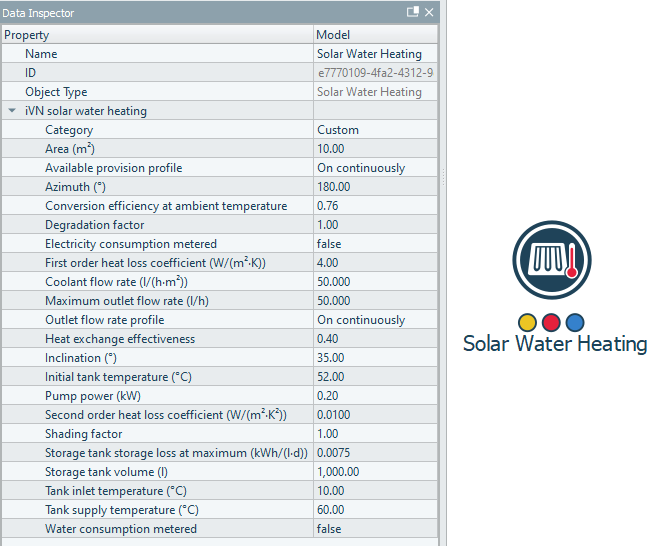This screenshot has height=546, width=656.
Task: Select the Object Type value cell
Action: (376, 92)
